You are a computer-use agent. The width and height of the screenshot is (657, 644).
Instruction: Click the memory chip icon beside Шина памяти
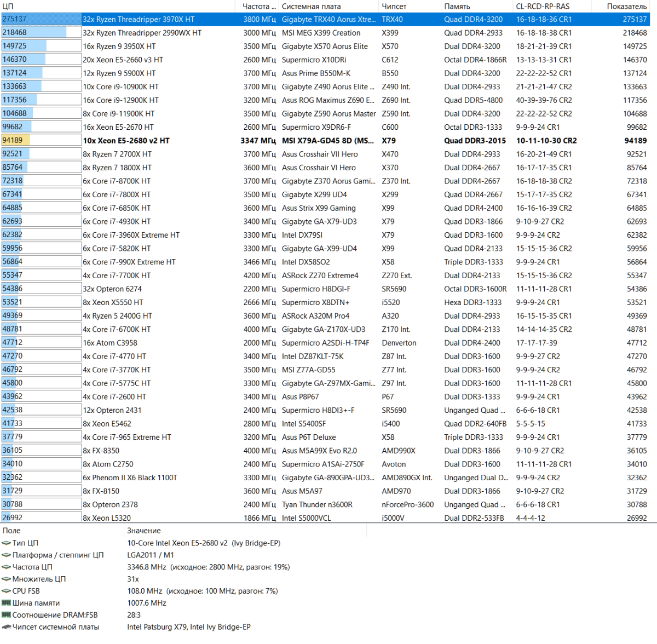[6, 603]
